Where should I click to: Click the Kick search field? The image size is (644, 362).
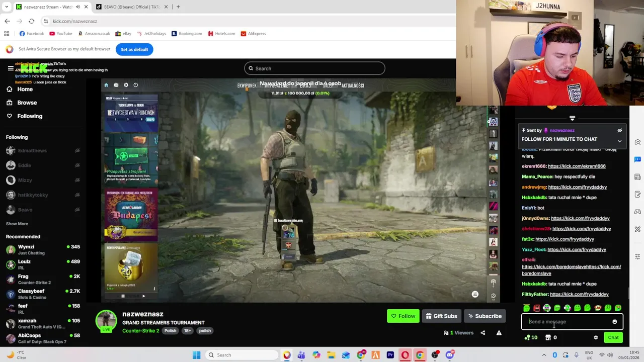(314, 68)
